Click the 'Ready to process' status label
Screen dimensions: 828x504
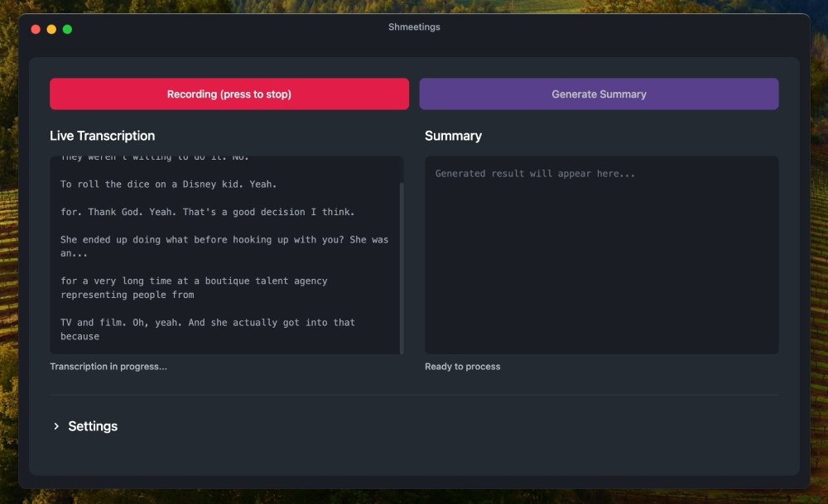pyautogui.click(x=462, y=365)
